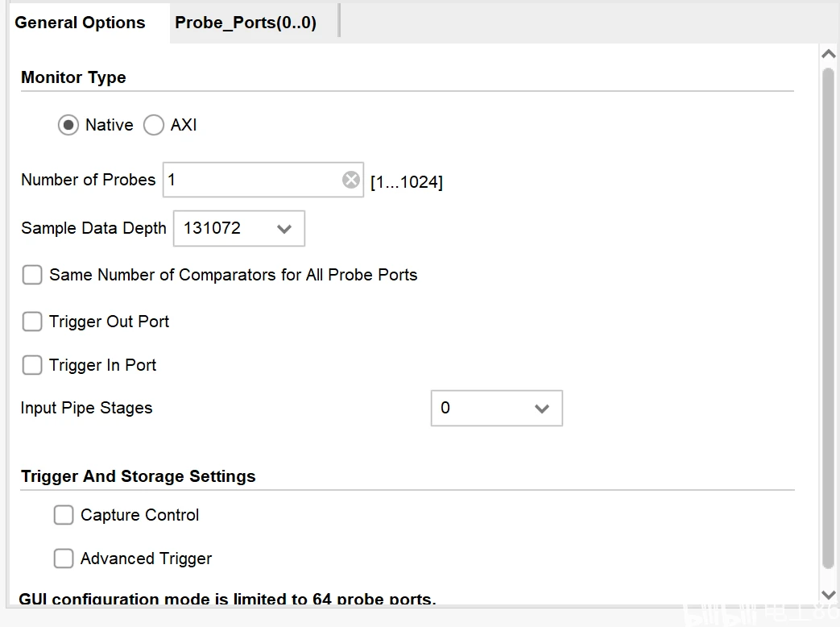Expand the Input Pipe Stages dropdown
This screenshot has width=840, height=627.
pos(496,409)
